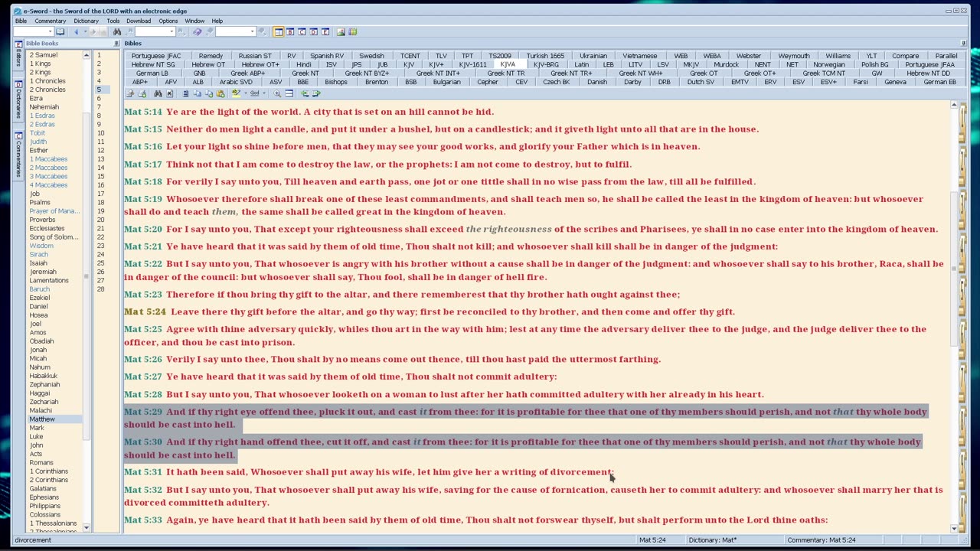Viewport: 980px width, 551px height.
Task: Click the Mat 5:31 verse reference
Action: pyautogui.click(x=143, y=472)
